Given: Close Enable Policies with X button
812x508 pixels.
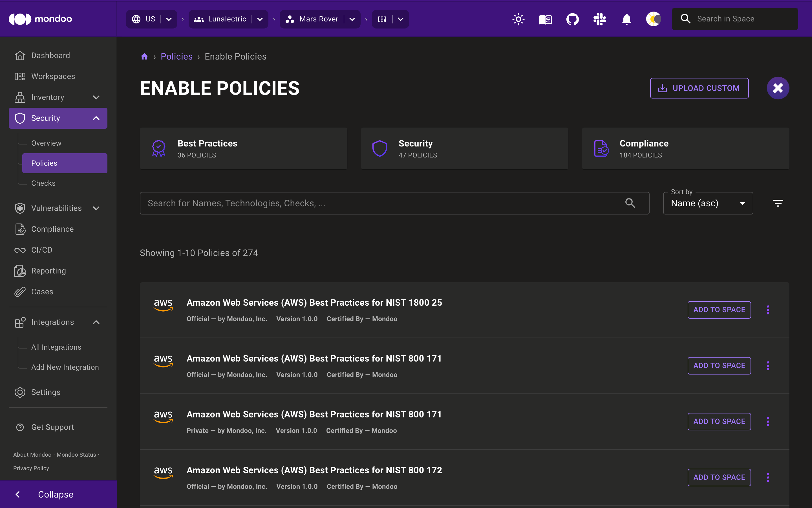Looking at the screenshot, I should pyautogui.click(x=778, y=88).
